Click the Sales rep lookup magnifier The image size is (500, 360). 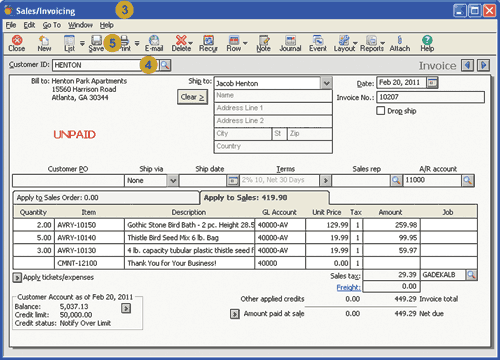coord(396,181)
